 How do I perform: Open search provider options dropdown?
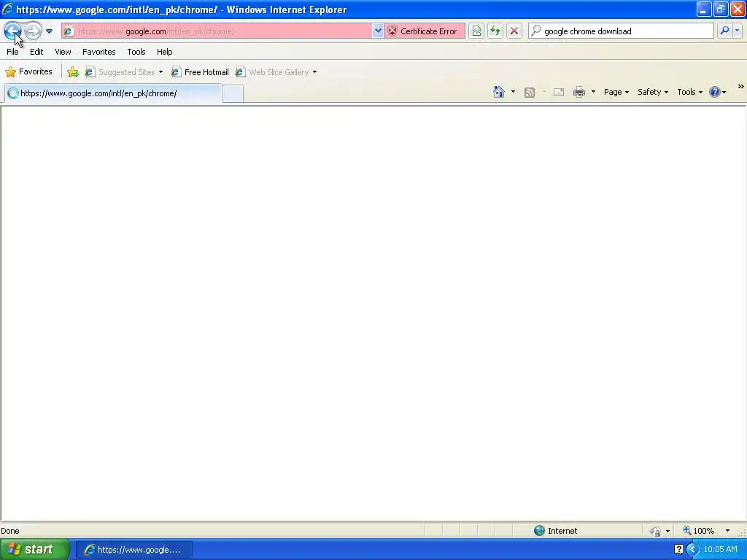coord(738,31)
